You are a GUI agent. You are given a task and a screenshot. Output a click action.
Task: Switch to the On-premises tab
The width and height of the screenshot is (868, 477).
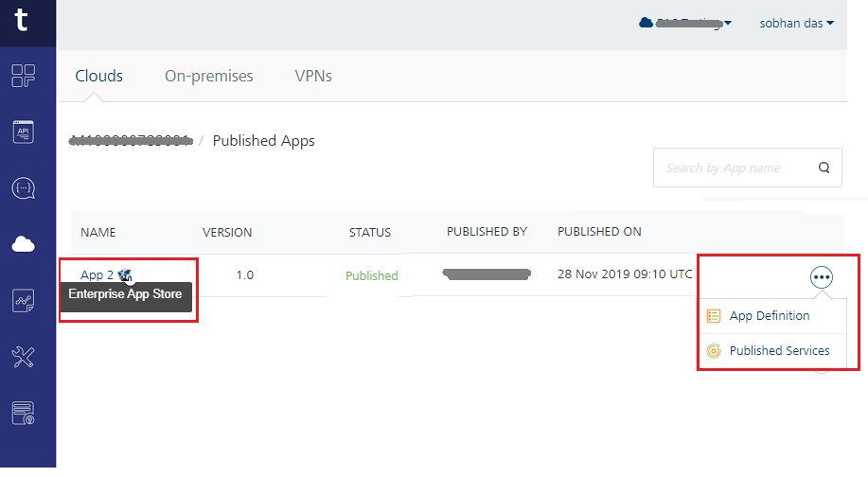pyautogui.click(x=208, y=76)
